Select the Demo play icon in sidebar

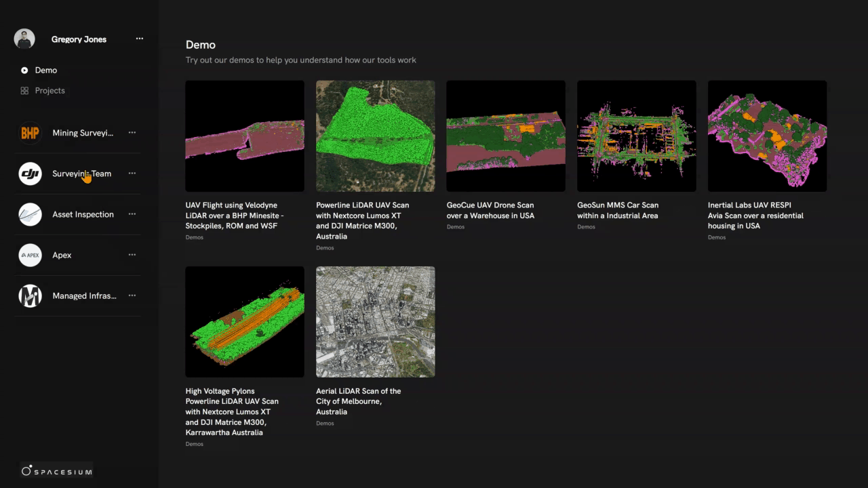24,70
